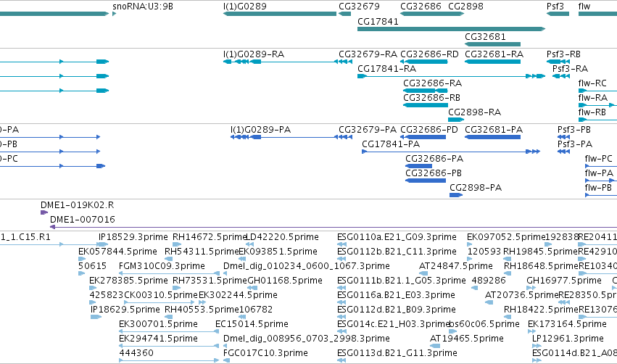Select the CG32679-PA protein label
This screenshot has width=617, height=364.
(x=368, y=130)
